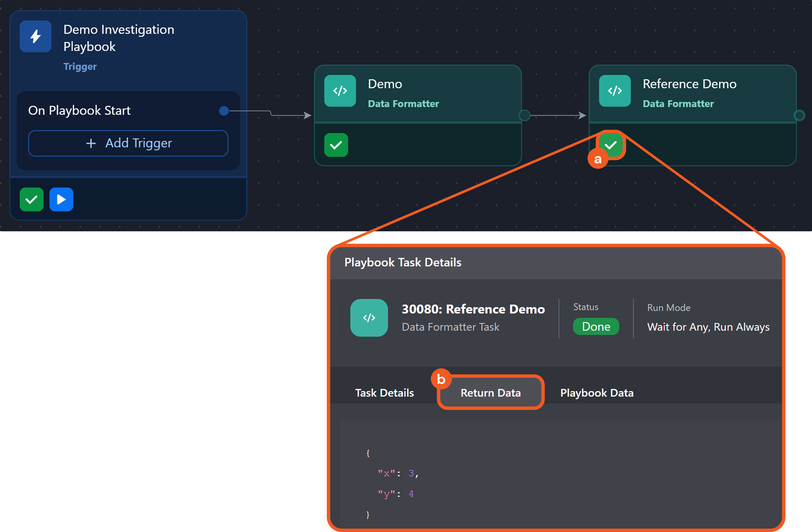Click the Demo Investigation Playbook title
This screenshot has width=812, height=532.
[x=118, y=38]
